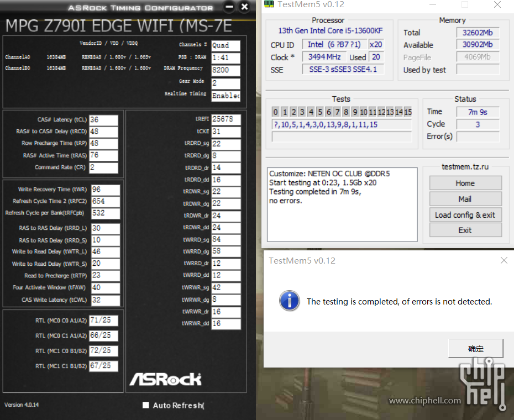The height and width of the screenshot is (420, 514).
Task: Select the RTL (MC0 C0 A1/A2) field
Action: click(103, 321)
